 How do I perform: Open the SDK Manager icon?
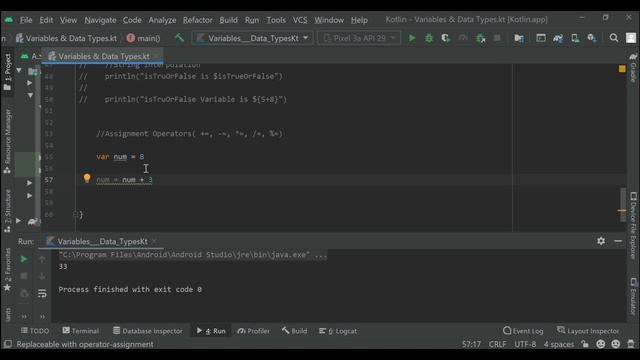[592, 38]
